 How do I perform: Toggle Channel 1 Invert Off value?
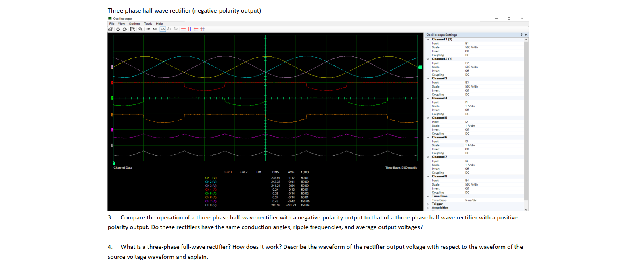click(x=467, y=51)
